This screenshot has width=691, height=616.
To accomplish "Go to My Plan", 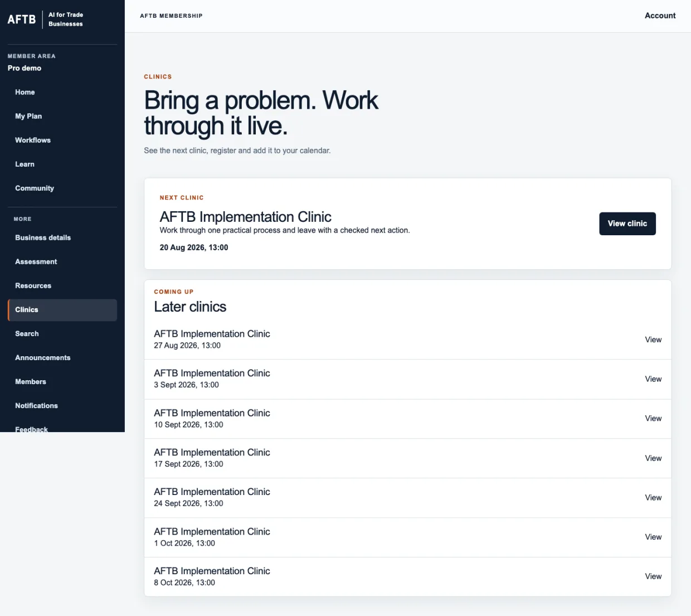I will point(62,116).
